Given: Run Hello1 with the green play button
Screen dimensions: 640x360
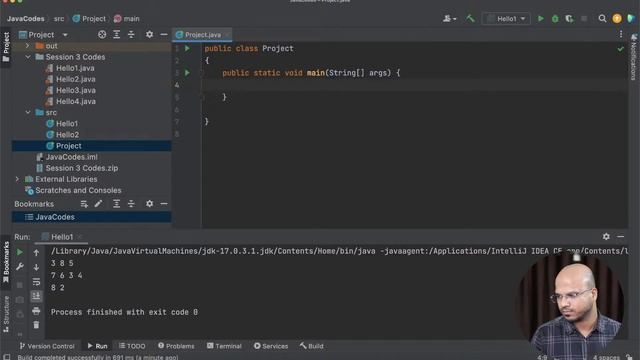Looking at the screenshot, I should coord(540,18).
